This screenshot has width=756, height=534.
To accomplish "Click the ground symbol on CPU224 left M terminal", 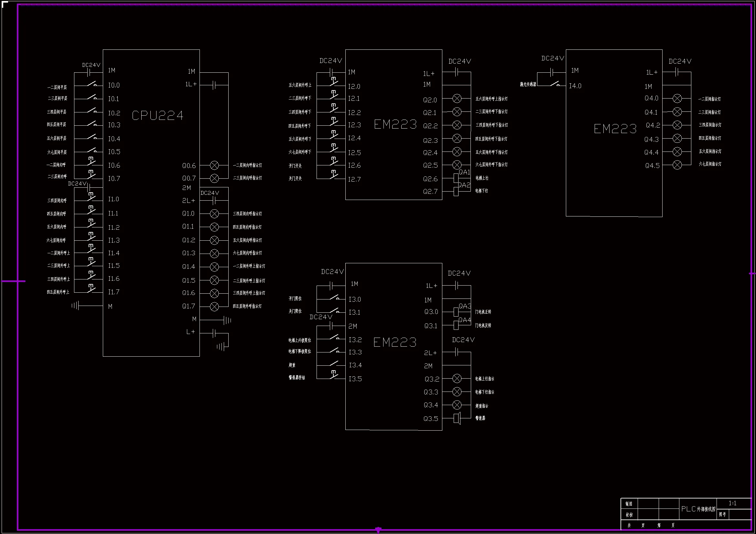I will [76, 306].
